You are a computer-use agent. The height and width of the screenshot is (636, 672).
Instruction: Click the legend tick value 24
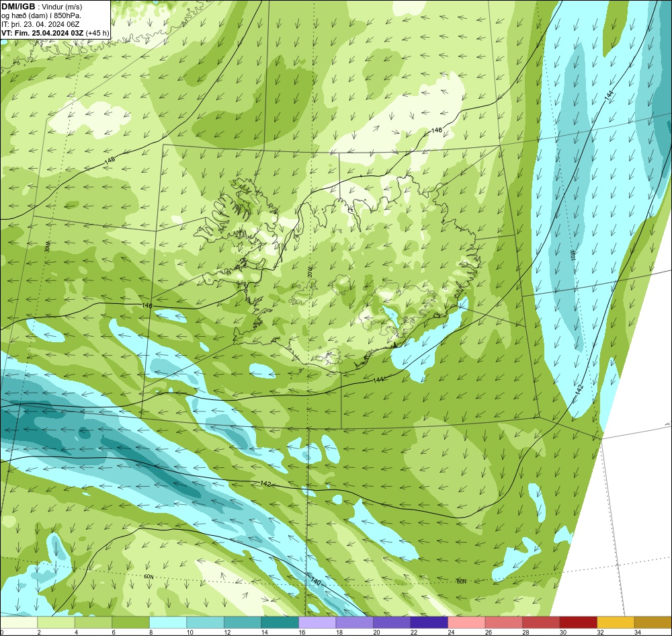coord(451,632)
